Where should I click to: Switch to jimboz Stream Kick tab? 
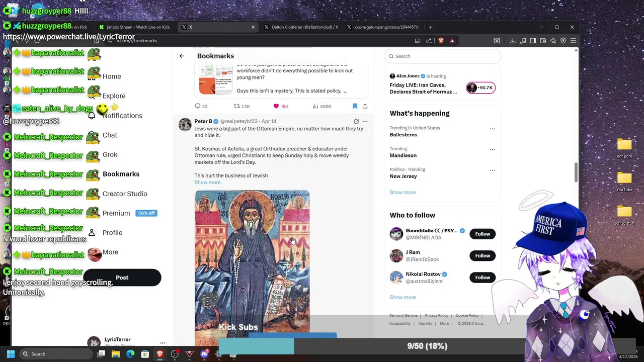(134, 27)
